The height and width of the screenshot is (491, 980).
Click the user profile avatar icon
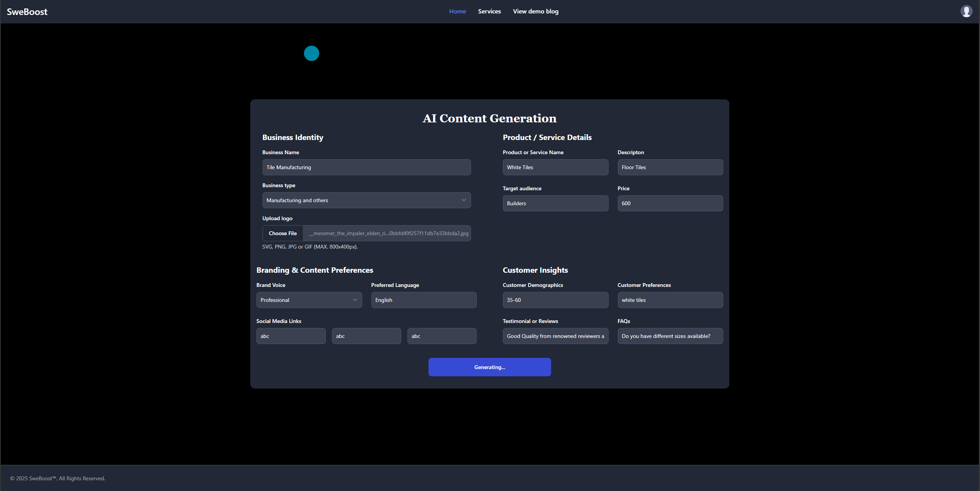[966, 11]
